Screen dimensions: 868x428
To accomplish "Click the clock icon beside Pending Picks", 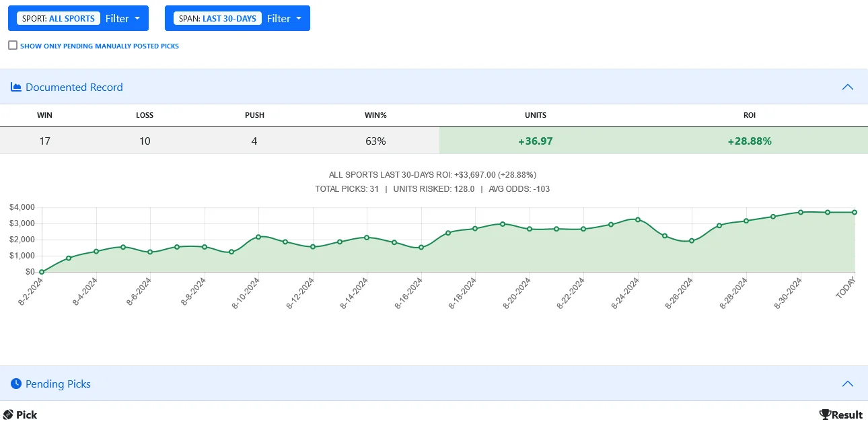I will click(x=16, y=384).
